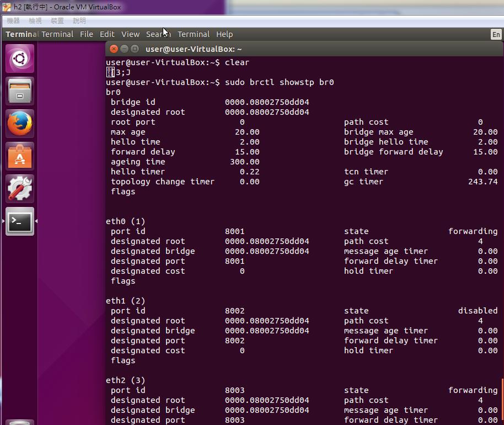Click the Terminal icon in the launcher

tap(20, 221)
